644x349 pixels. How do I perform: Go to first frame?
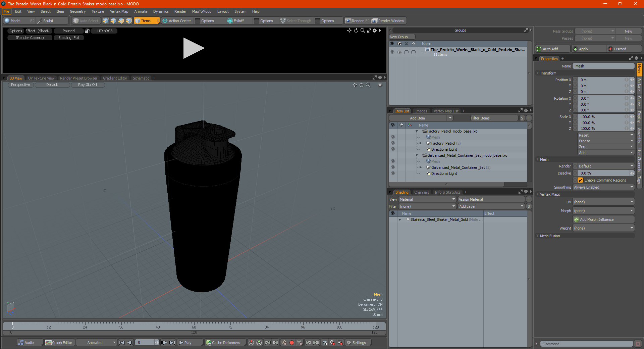pos(122,343)
